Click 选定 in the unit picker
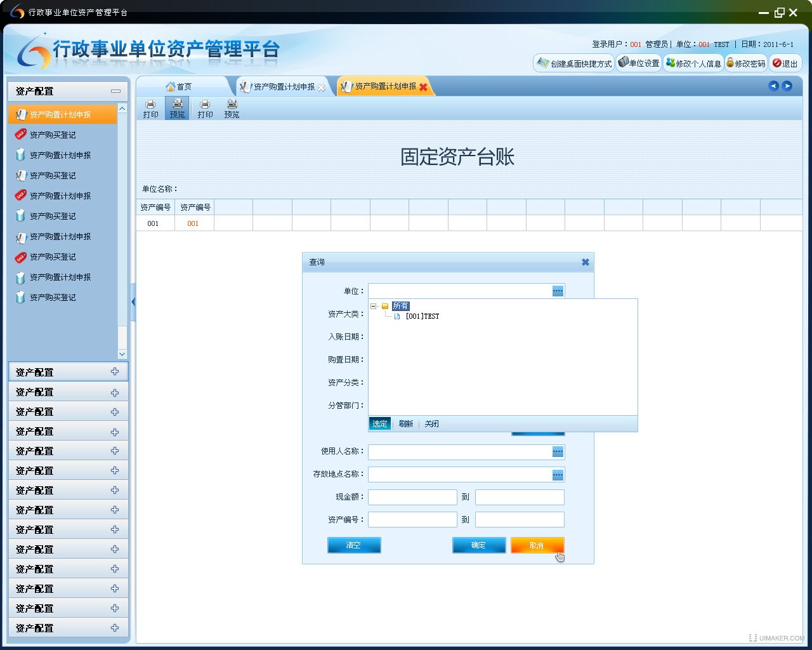 [x=380, y=424]
